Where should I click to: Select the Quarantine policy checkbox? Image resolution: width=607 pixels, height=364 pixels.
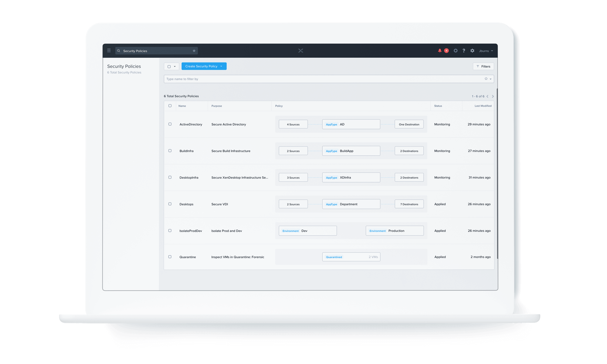click(x=170, y=257)
